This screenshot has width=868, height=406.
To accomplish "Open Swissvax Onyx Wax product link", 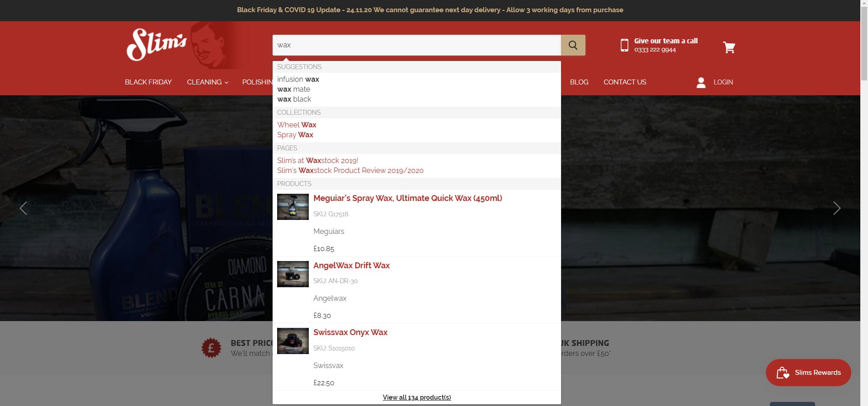I will (350, 332).
